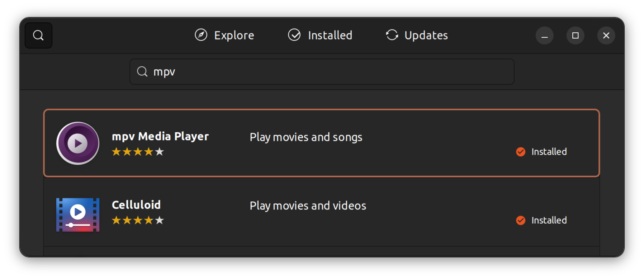Select the Celluloid result row
Screen dimensions: 644x279
point(322,214)
